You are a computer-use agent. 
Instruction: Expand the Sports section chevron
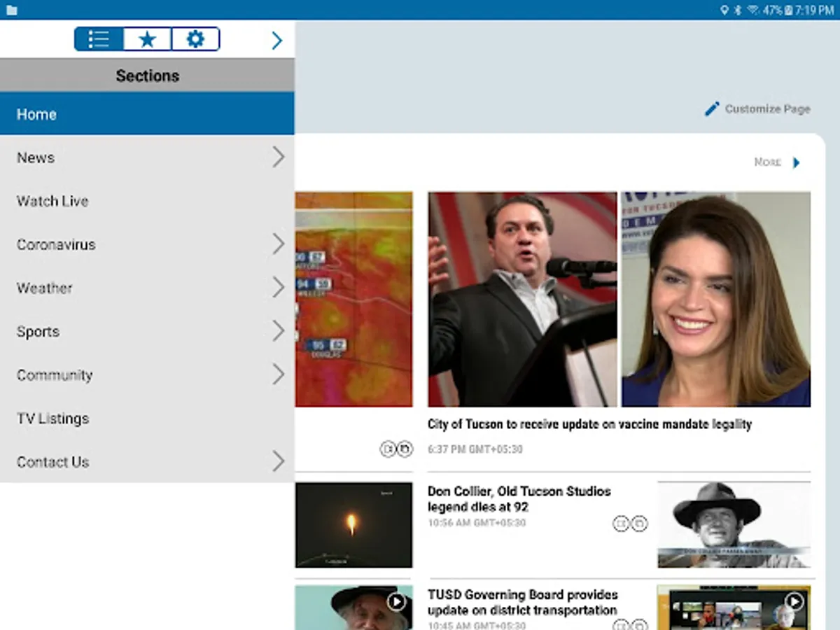click(x=279, y=330)
